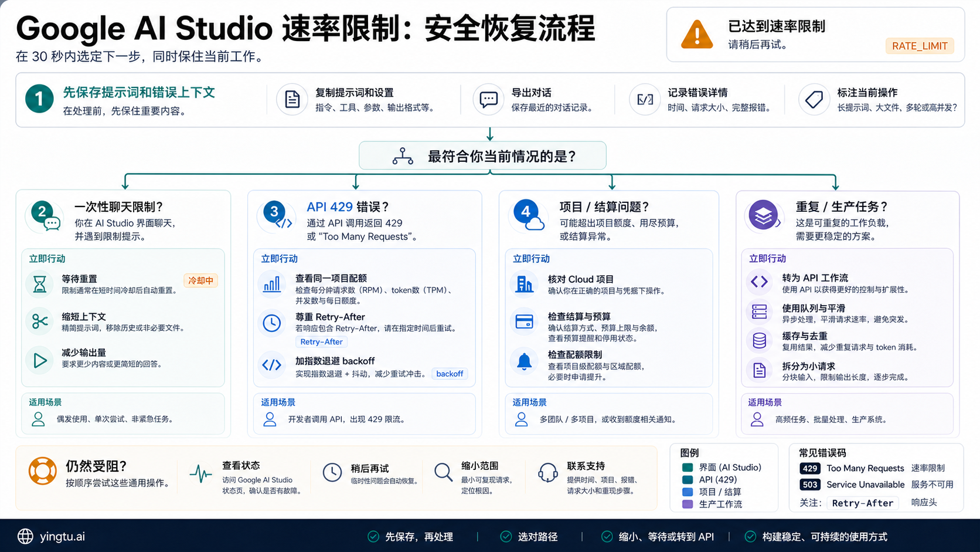Click the text Service Unavailable
The image size is (980, 552).
[866, 485]
